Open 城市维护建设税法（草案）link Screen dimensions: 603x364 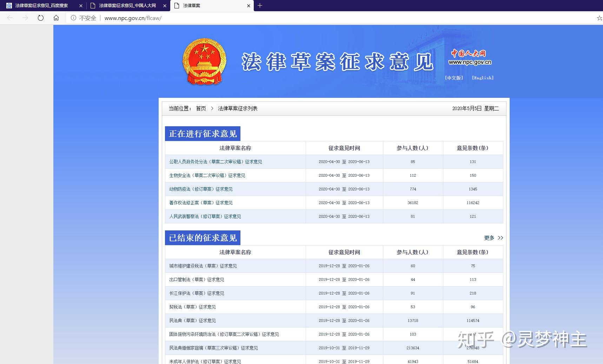(203, 266)
